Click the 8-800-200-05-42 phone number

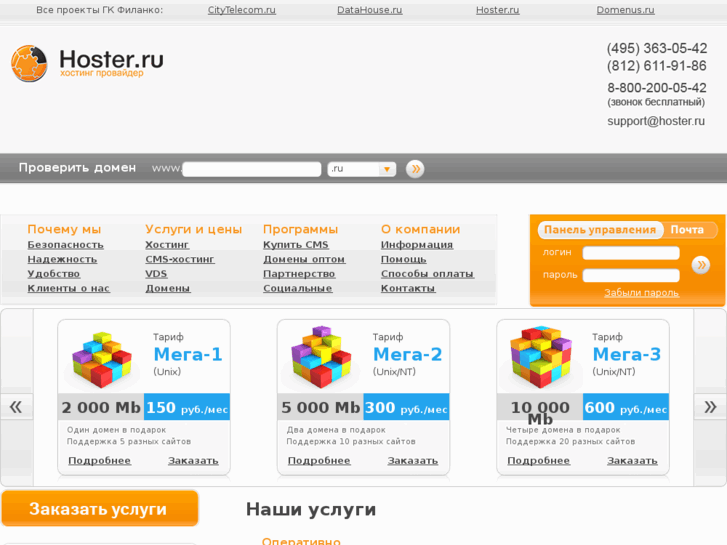pyautogui.click(x=657, y=88)
